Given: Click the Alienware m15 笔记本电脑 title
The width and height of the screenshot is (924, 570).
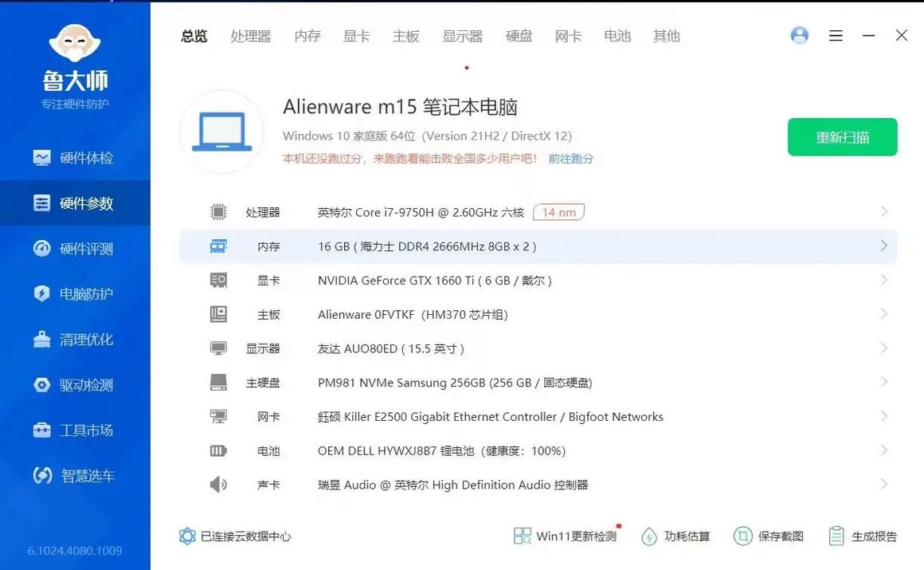Looking at the screenshot, I should pos(400,107).
